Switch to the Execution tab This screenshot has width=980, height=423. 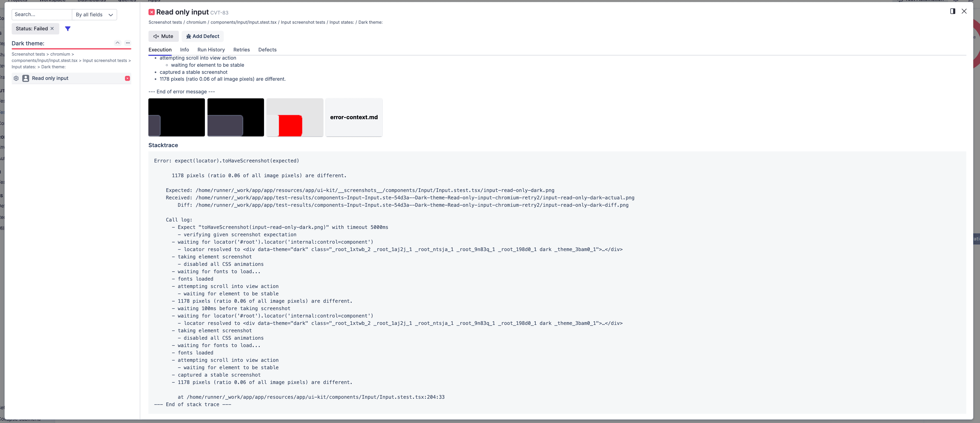coord(160,50)
